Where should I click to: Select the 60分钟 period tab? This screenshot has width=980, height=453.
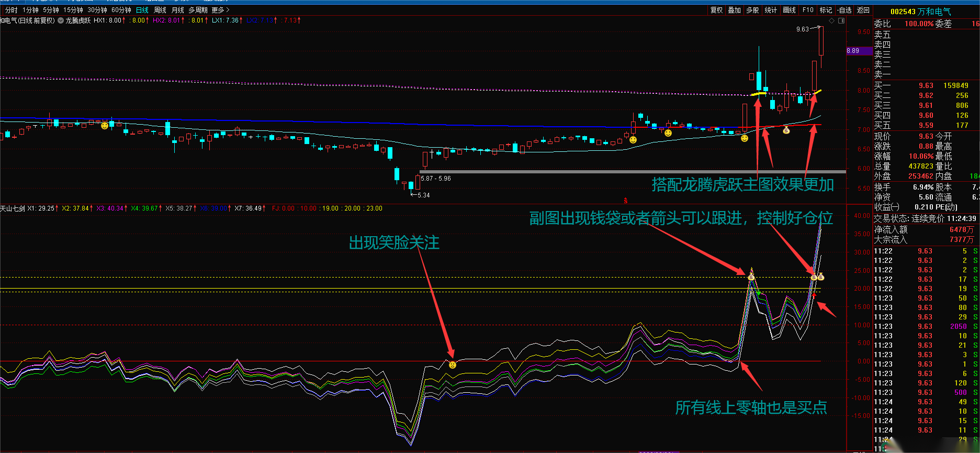point(121,10)
